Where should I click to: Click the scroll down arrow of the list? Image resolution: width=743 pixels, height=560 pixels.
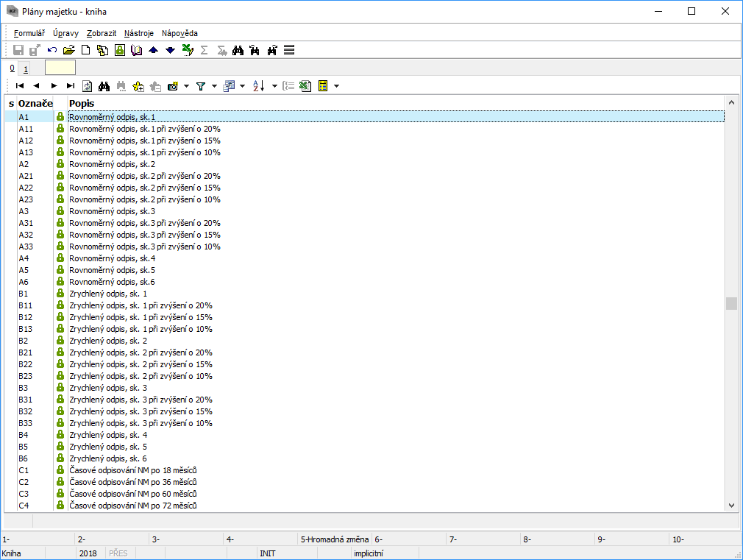[x=731, y=506]
